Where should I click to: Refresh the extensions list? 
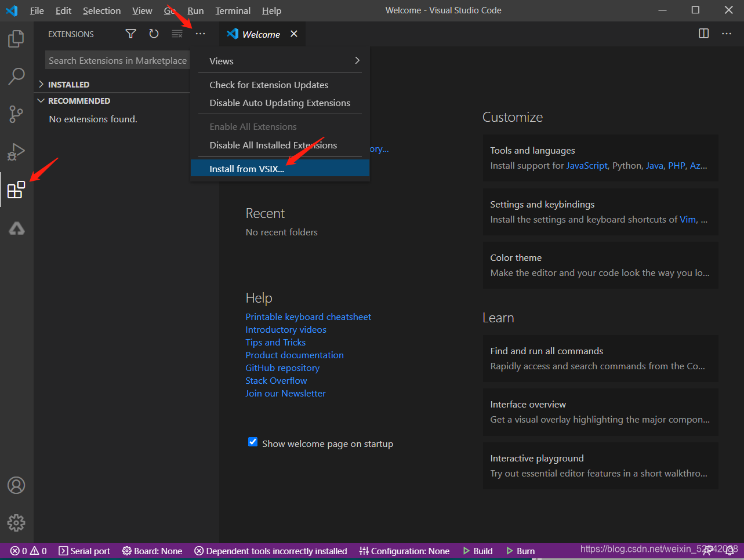click(154, 34)
